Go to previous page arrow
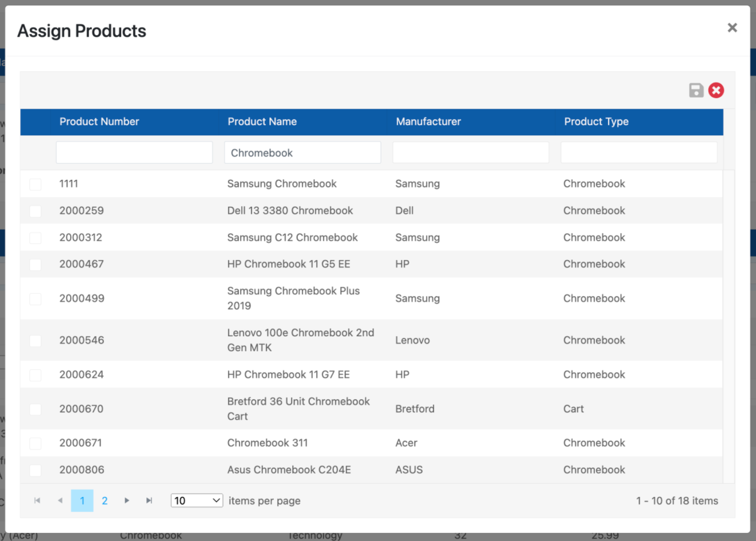756x541 pixels. pyautogui.click(x=60, y=500)
